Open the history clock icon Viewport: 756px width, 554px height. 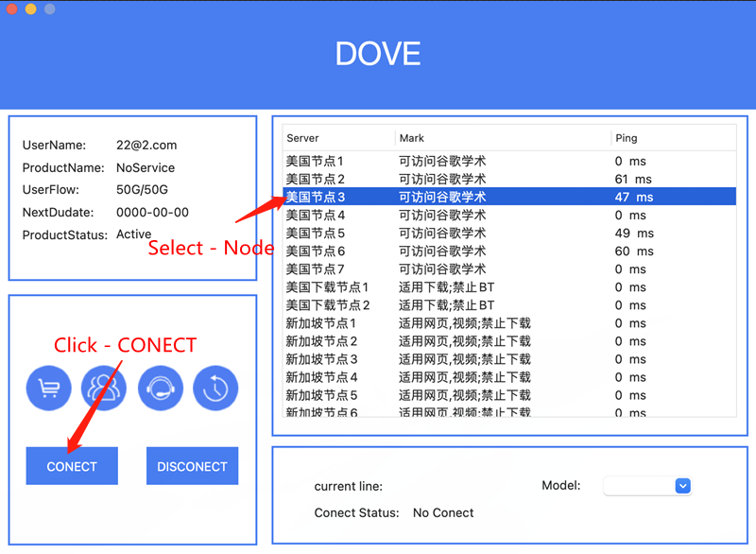(215, 389)
